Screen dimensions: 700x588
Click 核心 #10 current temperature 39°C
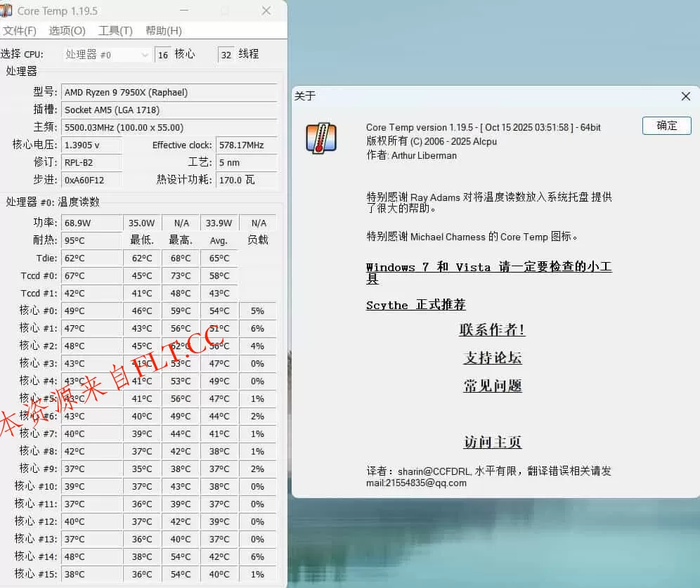pyautogui.click(x=91, y=486)
